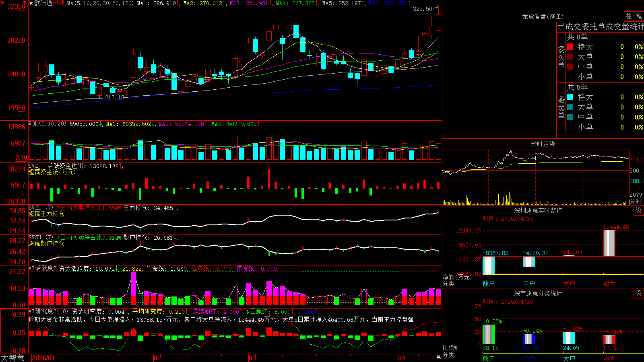644x362 pixels.
Task: Click the 2026/01 date marker
Action: tap(43, 358)
